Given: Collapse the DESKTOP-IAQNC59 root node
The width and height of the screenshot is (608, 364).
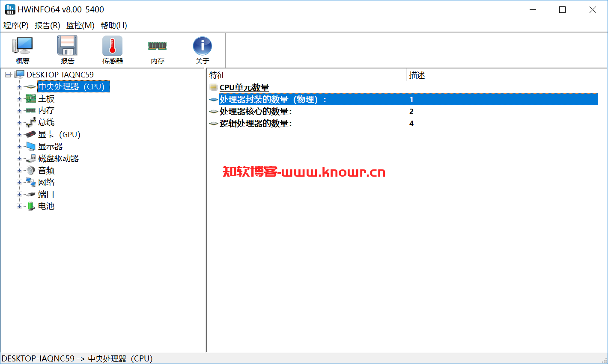Looking at the screenshot, I should (x=8, y=75).
